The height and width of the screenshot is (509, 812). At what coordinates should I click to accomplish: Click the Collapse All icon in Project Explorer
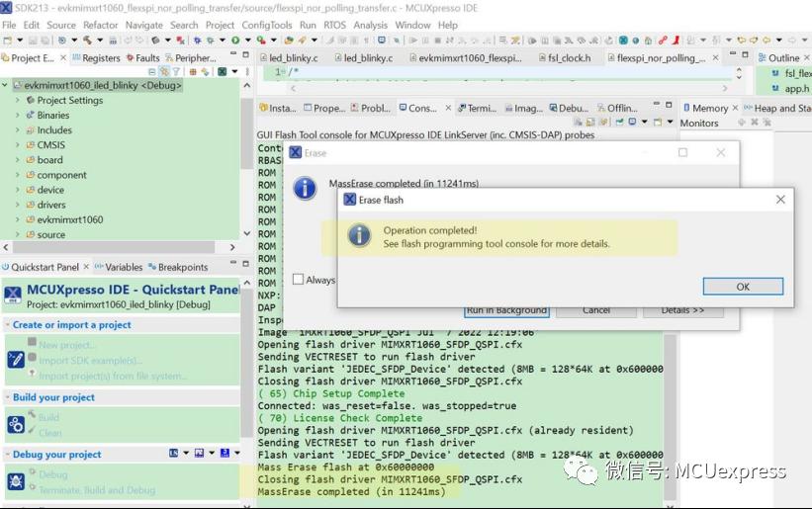tap(151, 72)
